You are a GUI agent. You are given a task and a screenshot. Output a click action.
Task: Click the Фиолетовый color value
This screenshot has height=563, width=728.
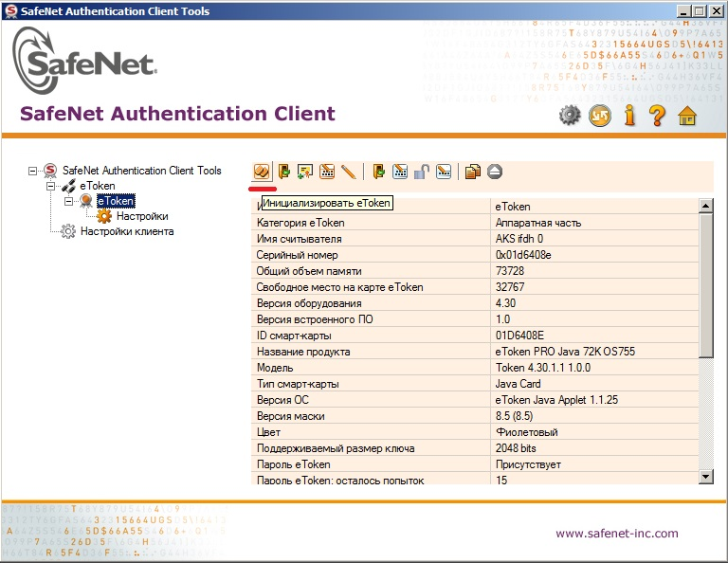pos(526,432)
